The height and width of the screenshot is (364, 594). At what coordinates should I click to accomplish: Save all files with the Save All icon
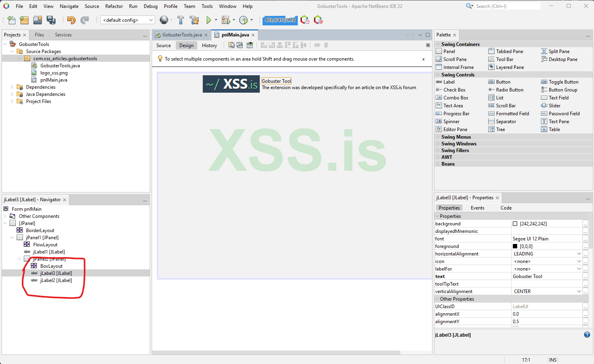coord(51,20)
